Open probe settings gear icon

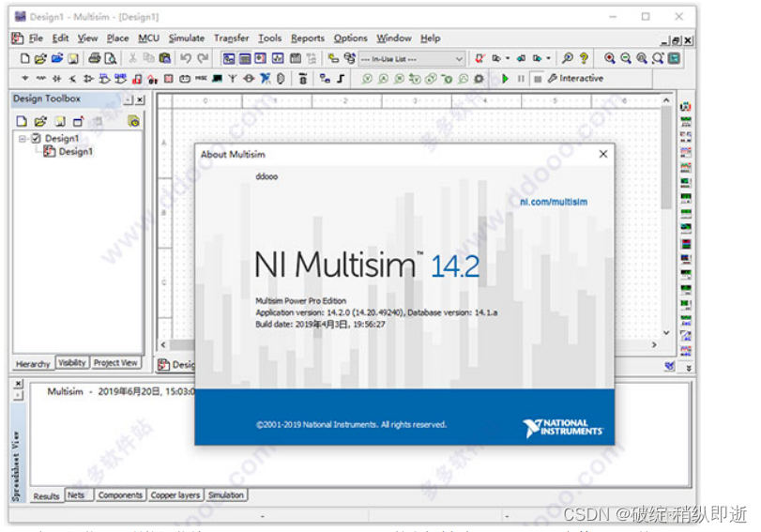(479, 79)
